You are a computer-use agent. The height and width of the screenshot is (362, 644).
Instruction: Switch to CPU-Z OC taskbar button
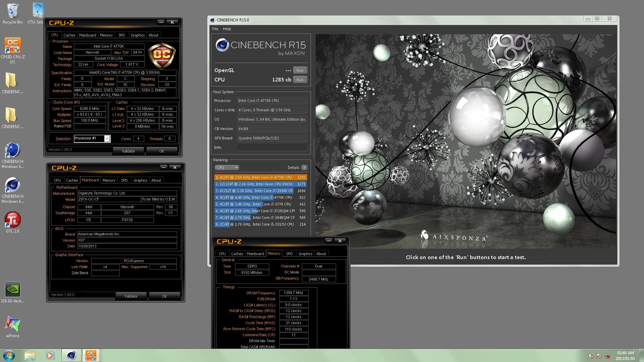(91, 355)
